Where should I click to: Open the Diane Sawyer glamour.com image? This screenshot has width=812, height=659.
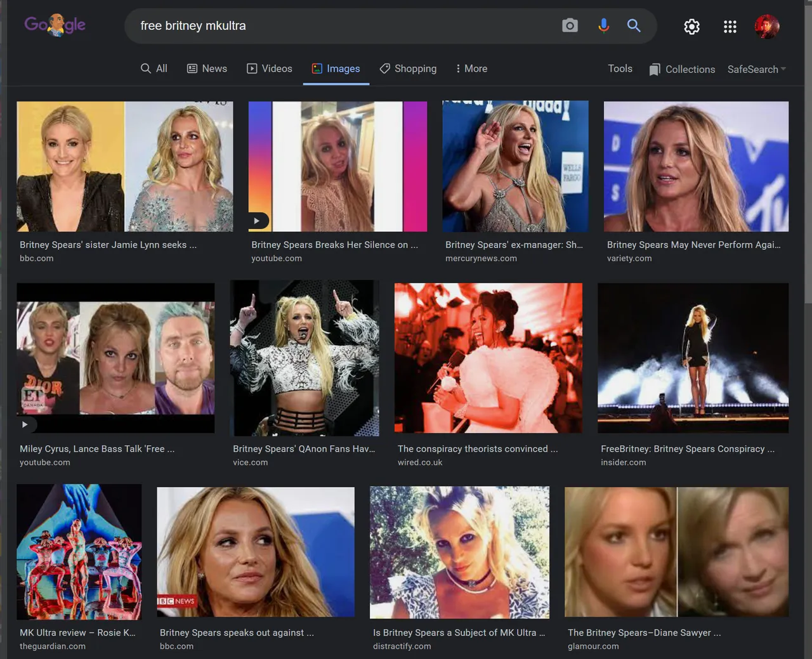[x=677, y=552]
